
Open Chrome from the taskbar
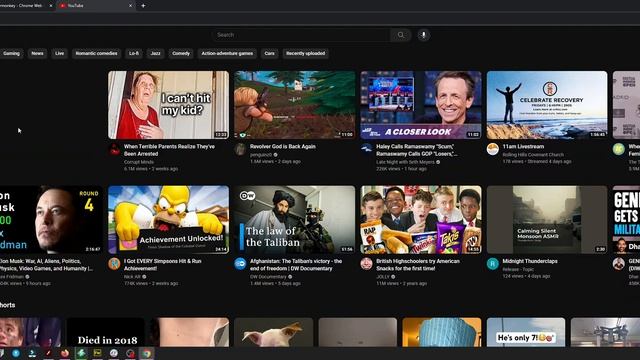(146, 353)
